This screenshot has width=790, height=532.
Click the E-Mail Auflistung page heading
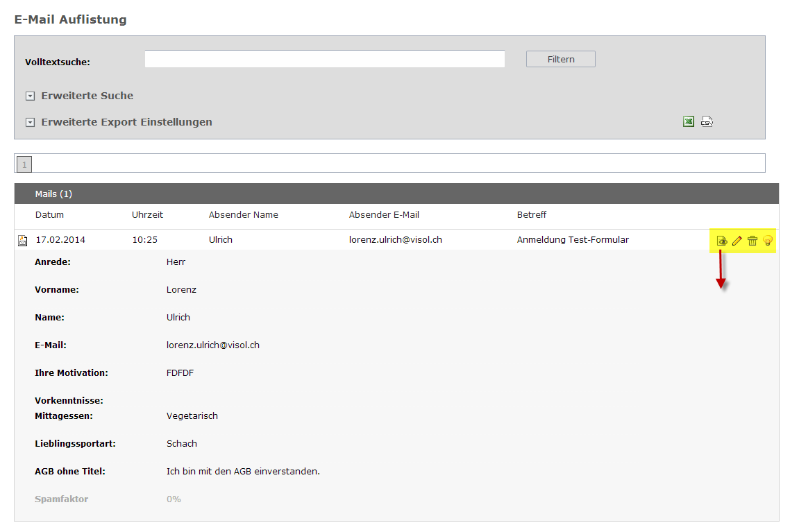click(x=71, y=19)
